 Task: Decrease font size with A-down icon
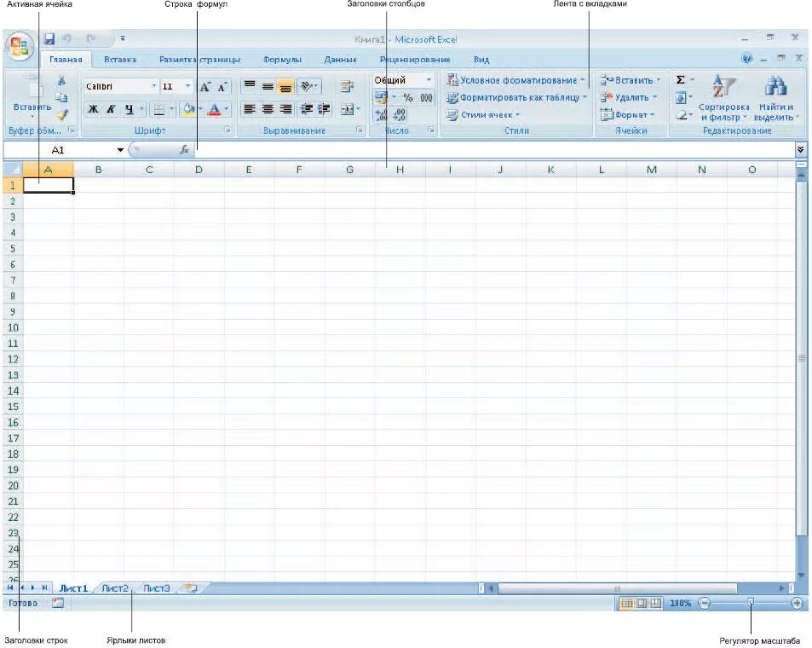tap(222, 87)
